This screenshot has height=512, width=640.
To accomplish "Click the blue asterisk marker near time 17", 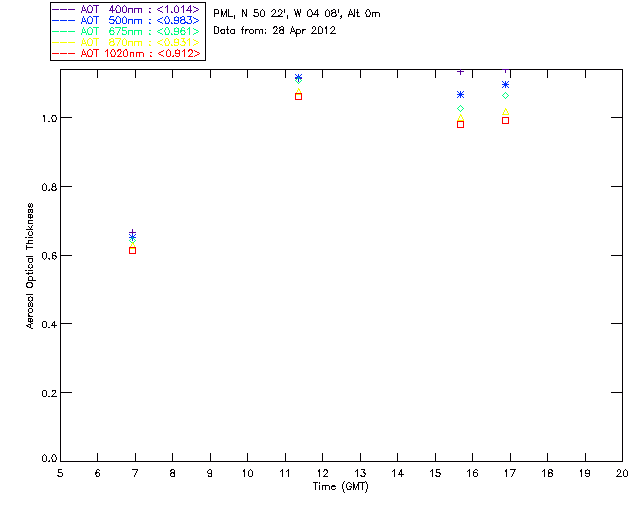I will pos(505,85).
